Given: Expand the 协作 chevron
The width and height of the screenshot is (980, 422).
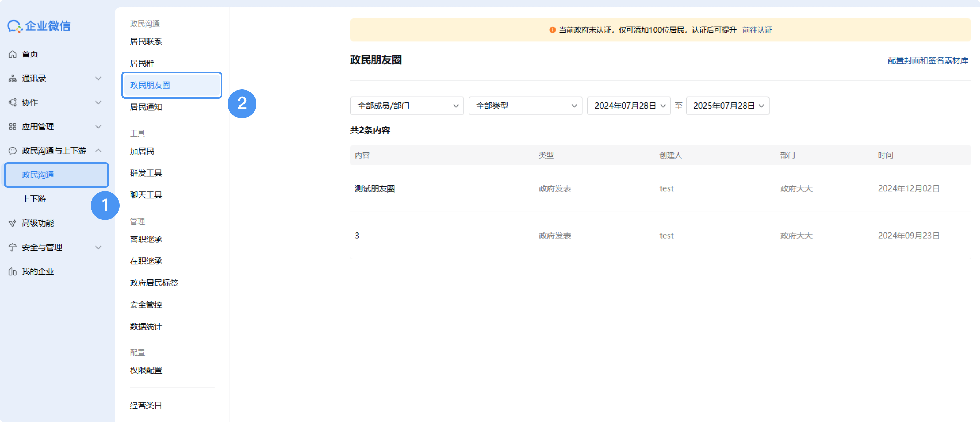Looking at the screenshot, I should 98,103.
